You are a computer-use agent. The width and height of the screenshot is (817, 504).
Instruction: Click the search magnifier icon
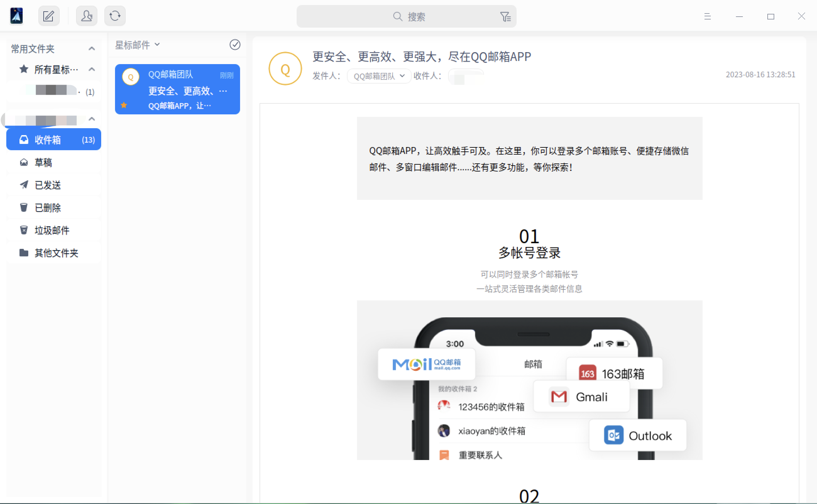[397, 16]
